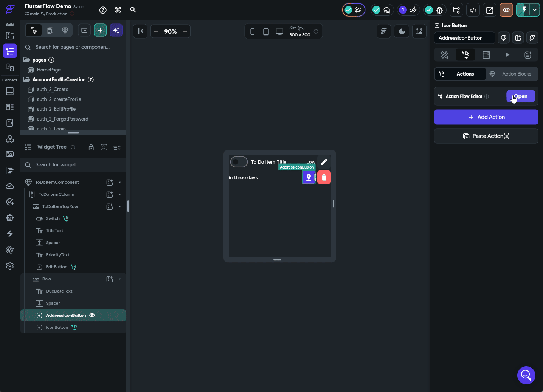The width and height of the screenshot is (543, 392).
Task: Open the branching menu icon in top bar
Action: pos(456,10)
